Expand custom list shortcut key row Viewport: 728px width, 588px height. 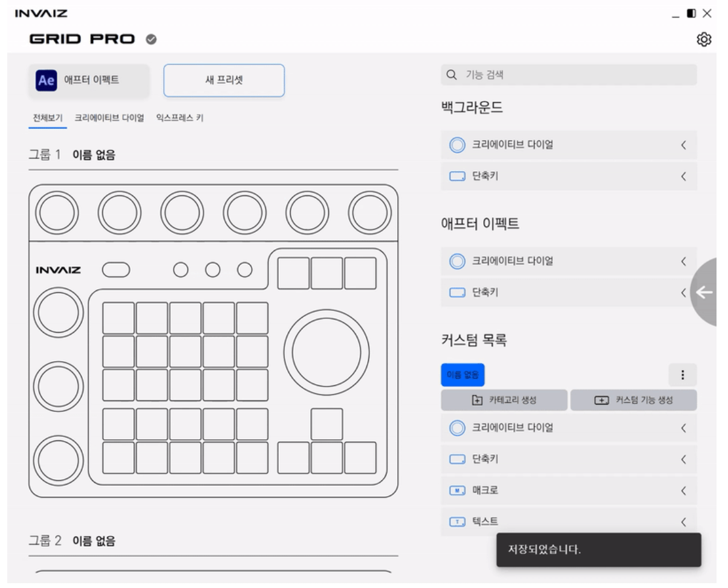click(568, 460)
